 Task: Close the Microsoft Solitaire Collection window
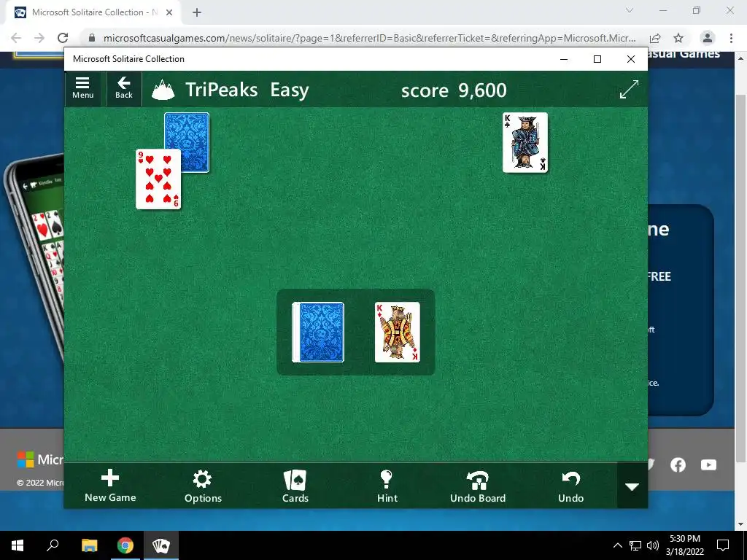[x=631, y=59]
